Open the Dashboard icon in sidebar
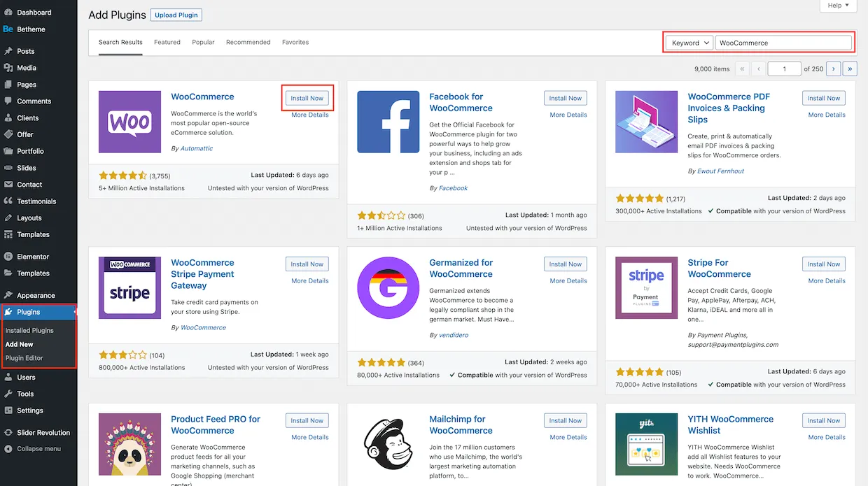The image size is (868, 486). [x=8, y=13]
